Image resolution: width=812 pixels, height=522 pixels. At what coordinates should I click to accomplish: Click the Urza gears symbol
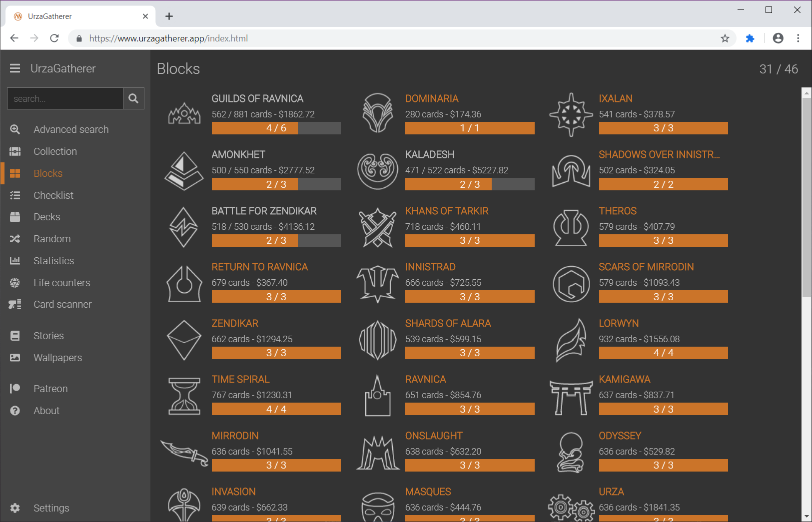point(571,508)
